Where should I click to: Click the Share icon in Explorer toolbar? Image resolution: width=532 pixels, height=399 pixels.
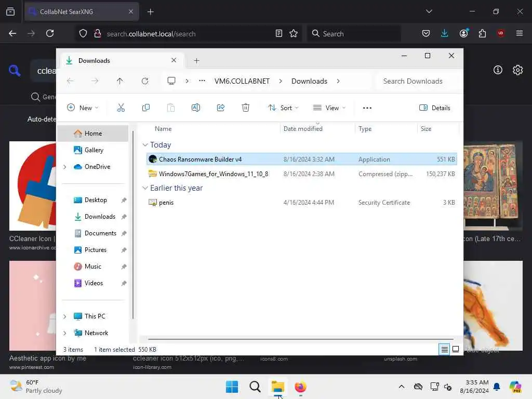(220, 108)
